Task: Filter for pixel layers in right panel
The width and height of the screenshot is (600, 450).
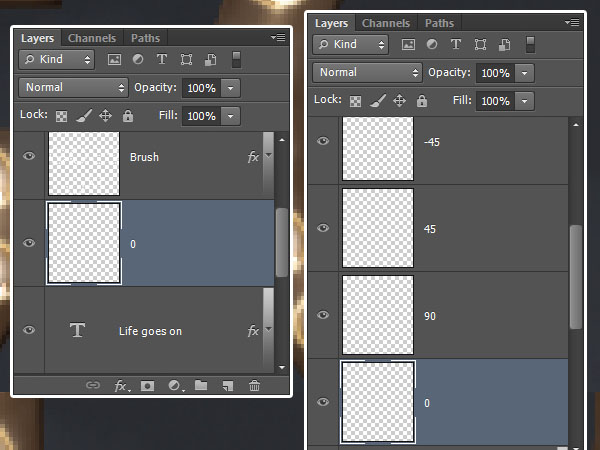Action: (407, 45)
